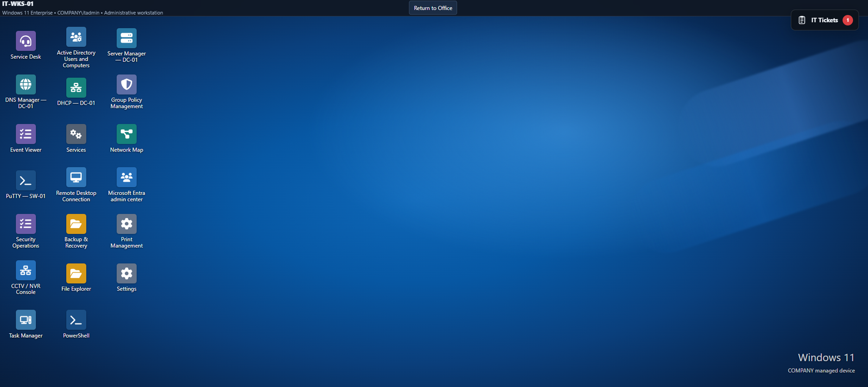Viewport: 868px width, 387px height.
Task: Launch PuTTY — SW-01 terminal
Action: pyautogui.click(x=25, y=181)
